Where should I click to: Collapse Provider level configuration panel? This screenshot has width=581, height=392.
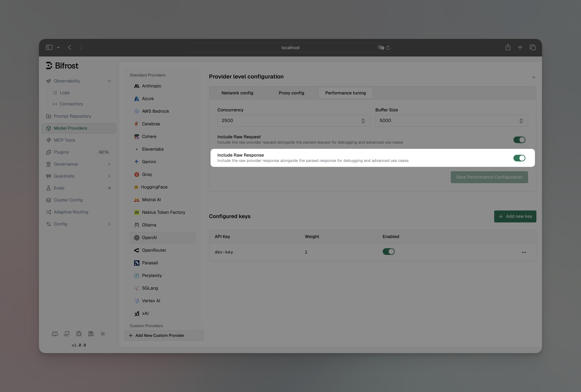pos(534,77)
